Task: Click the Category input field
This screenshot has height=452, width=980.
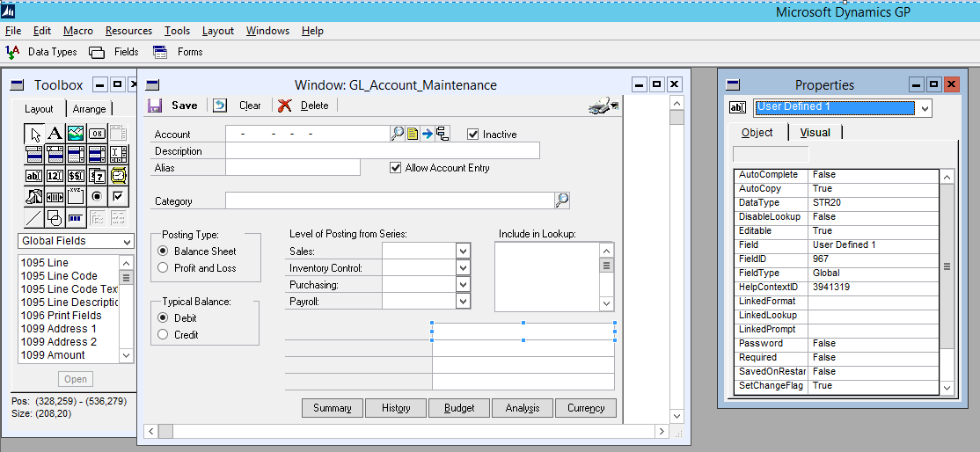Action: point(390,200)
